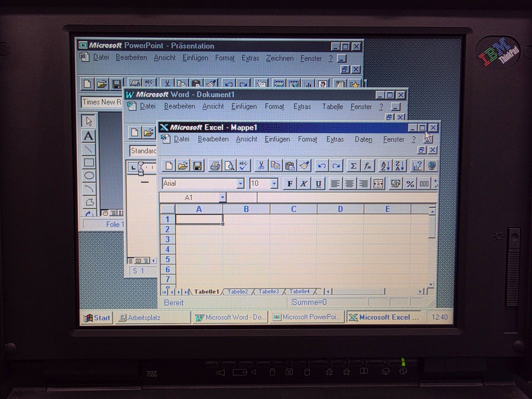
Task: AutoSum sigma button in Excel
Action: point(353,166)
